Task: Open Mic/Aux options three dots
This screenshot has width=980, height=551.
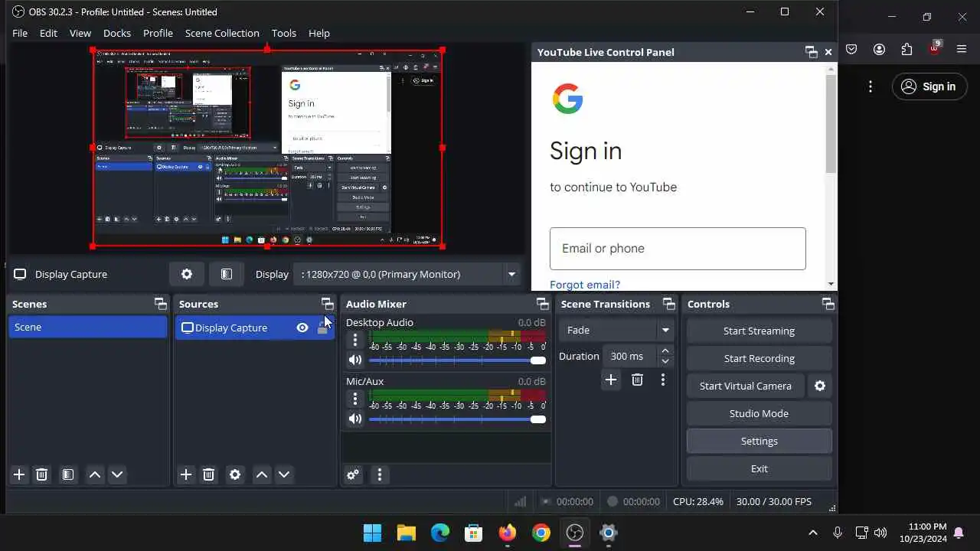Action: pyautogui.click(x=354, y=399)
